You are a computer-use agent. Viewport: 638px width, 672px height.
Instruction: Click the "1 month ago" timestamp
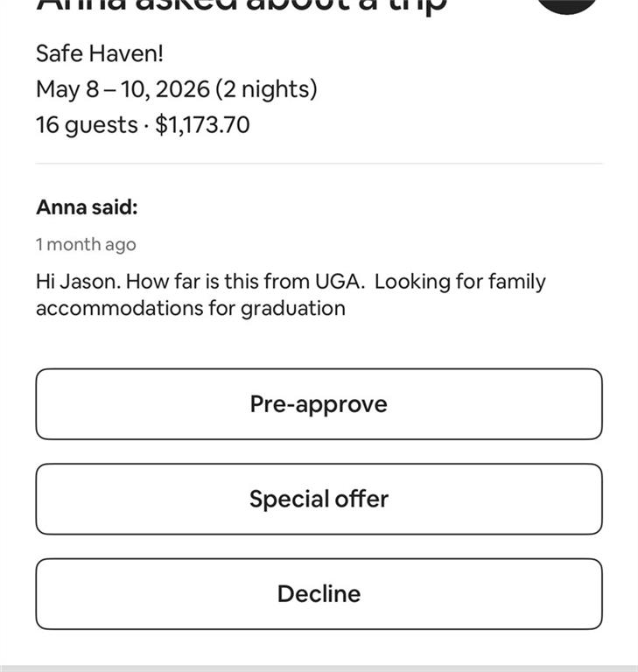[86, 244]
